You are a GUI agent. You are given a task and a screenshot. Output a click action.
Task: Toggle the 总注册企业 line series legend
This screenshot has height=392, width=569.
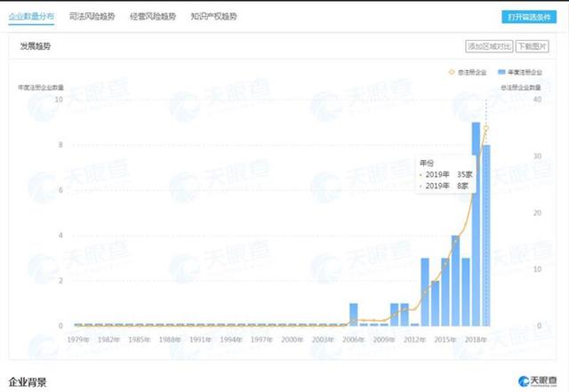click(x=471, y=71)
